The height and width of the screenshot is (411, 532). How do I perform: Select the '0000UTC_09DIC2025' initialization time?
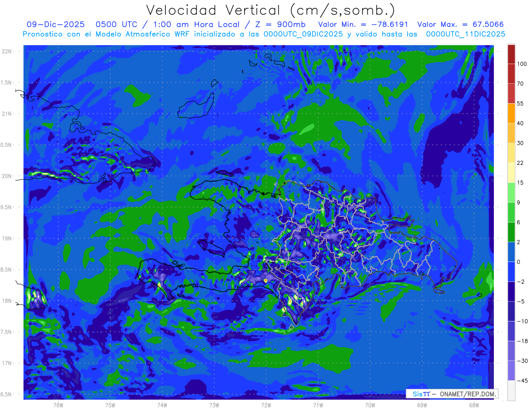[303, 34]
